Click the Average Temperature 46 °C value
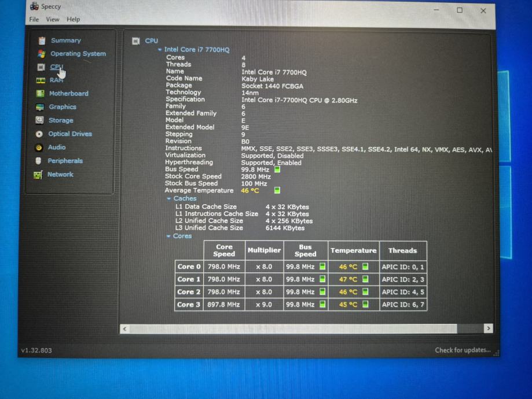The image size is (532, 399). pyautogui.click(x=250, y=190)
